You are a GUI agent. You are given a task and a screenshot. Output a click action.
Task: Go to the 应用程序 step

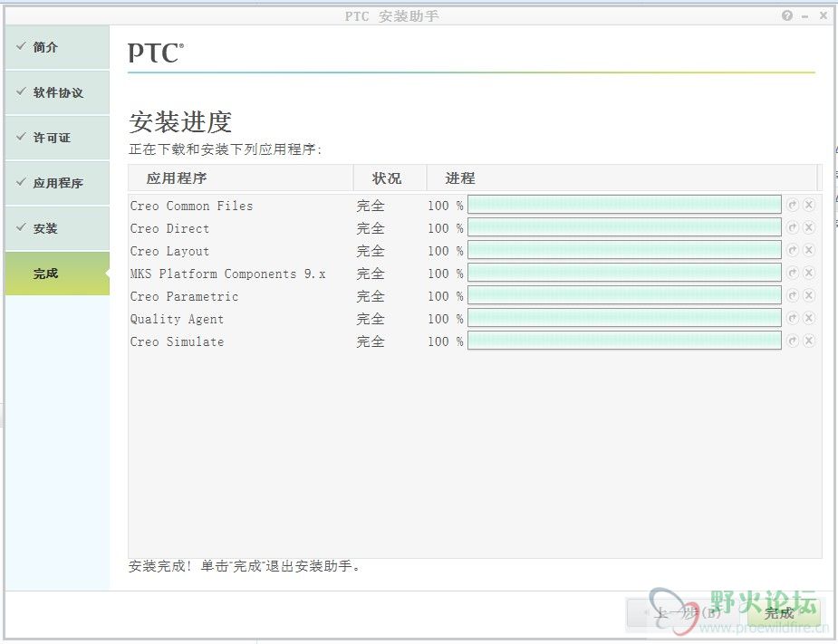[x=57, y=183]
